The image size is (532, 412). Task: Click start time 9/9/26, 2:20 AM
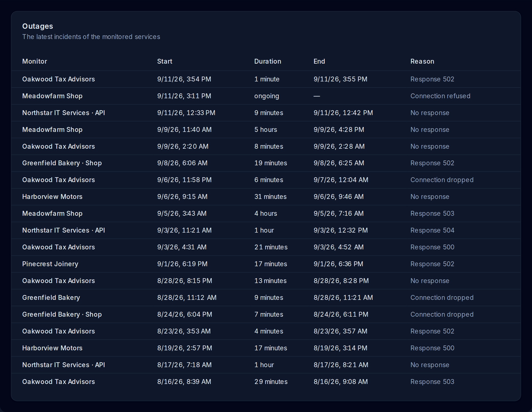(183, 147)
